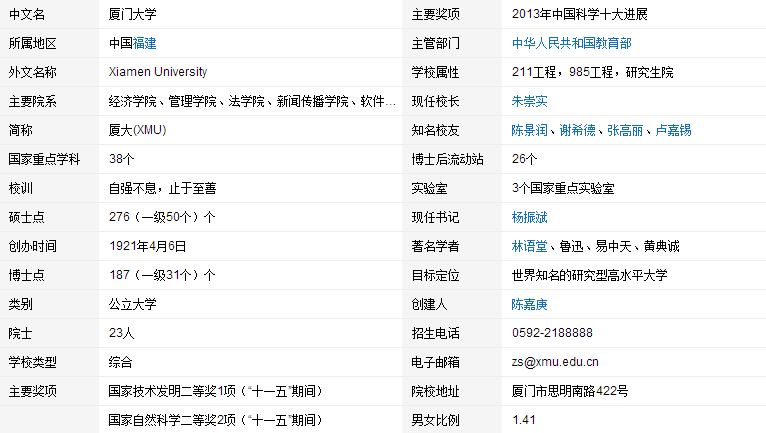Click the founding date 1921年4月6日
The width and height of the screenshot is (766, 433).
coord(148,246)
